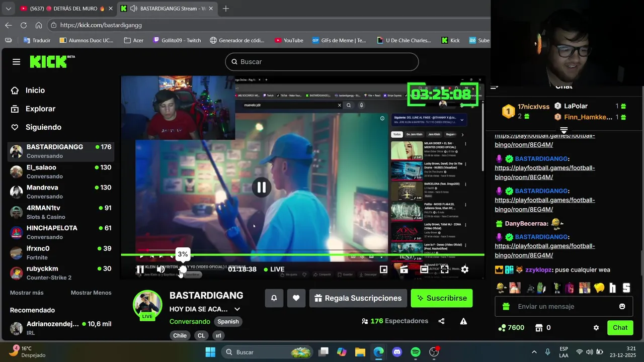Open 4RMAN1tv channel in sidebar
644x362 pixels.
(x=61, y=212)
